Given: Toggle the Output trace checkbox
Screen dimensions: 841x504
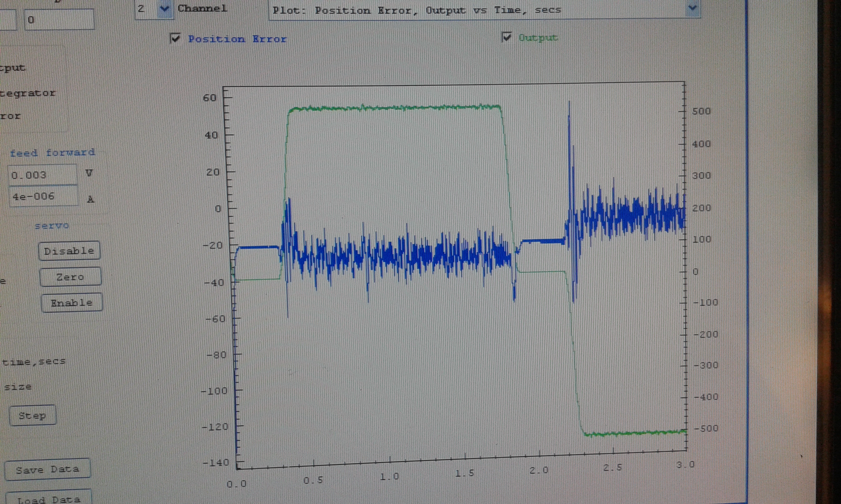Looking at the screenshot, I should click(x=507, y=37).
